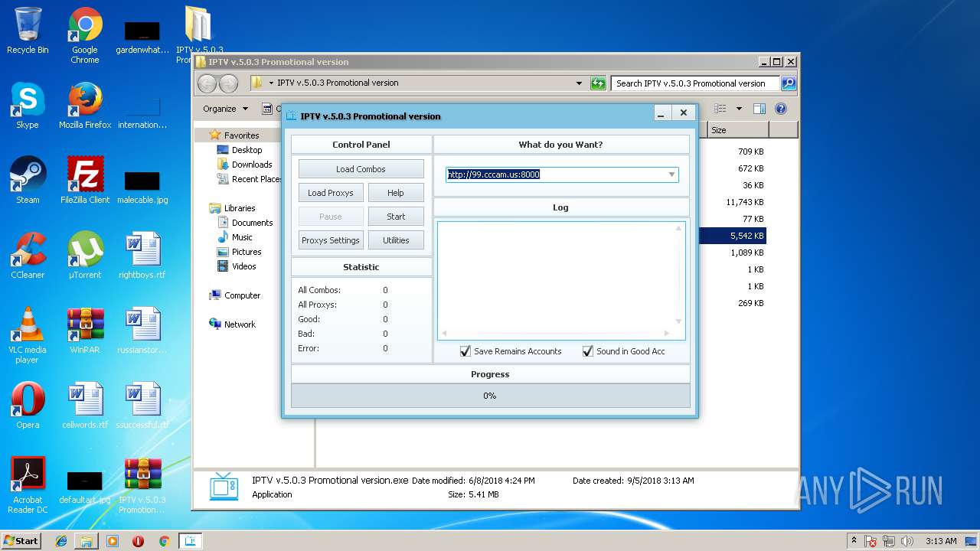Open Documents library
980x551 pixels.
[x=252, y=223]
